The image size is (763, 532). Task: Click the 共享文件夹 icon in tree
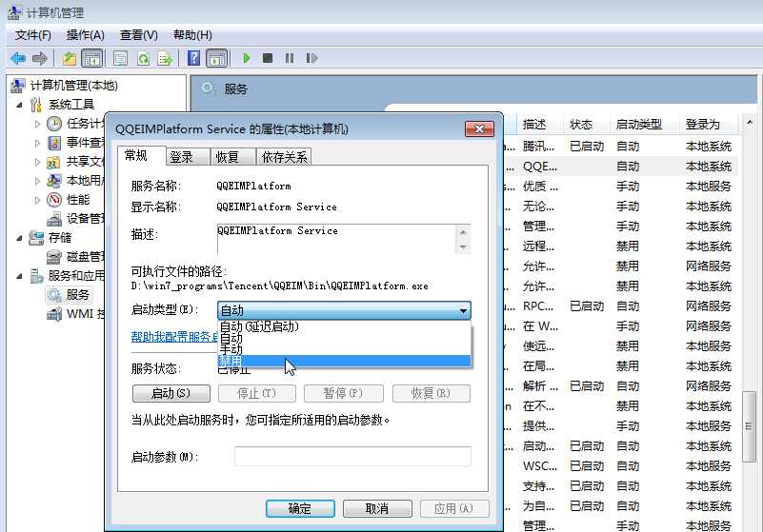(54, 162)
